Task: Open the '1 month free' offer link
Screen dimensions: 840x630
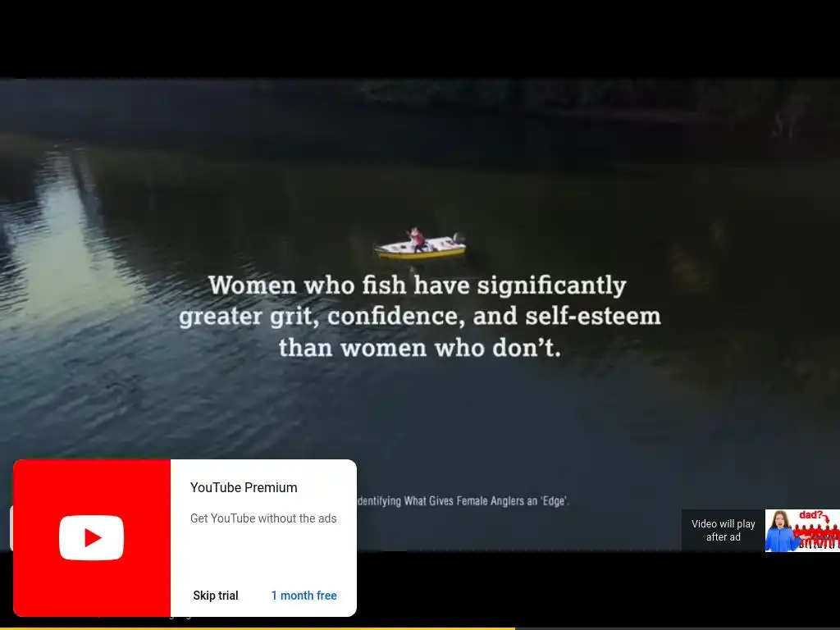Action: [304, 596]
